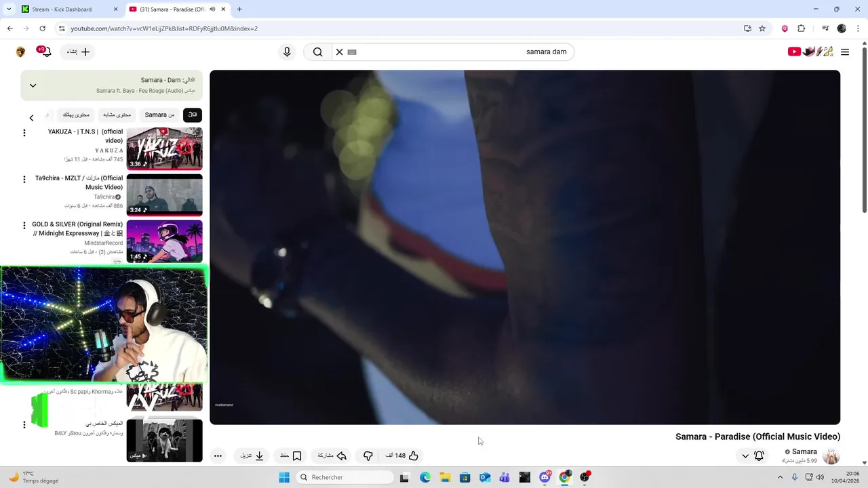Open the Samara channel avatar
This screenshot has width=868, height=488.
pos(831,456)
